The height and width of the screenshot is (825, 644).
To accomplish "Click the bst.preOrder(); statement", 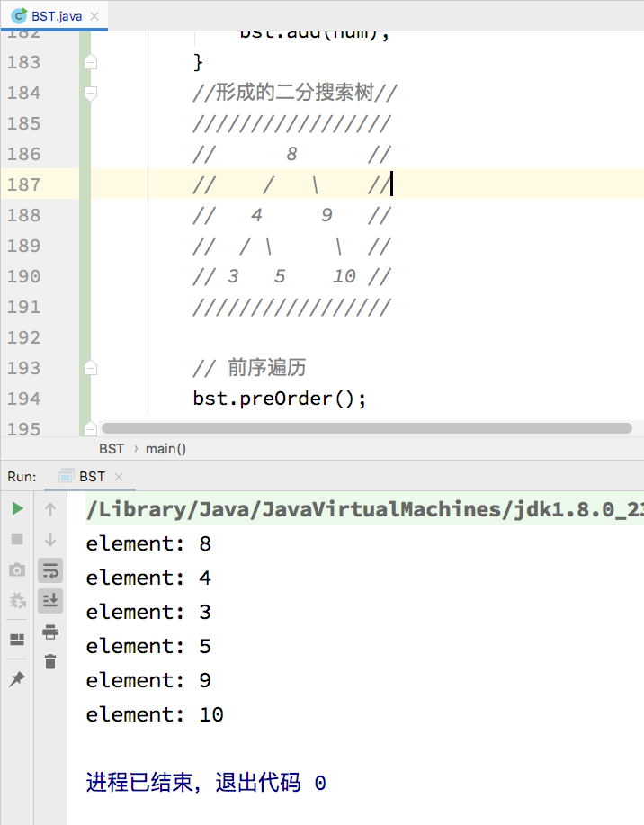I will pos(280,399).
